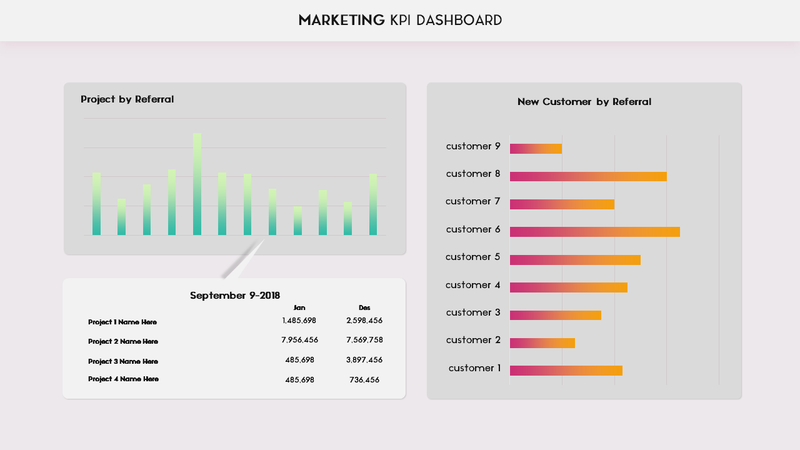Select the customer 2 bar

pos(542,343)
